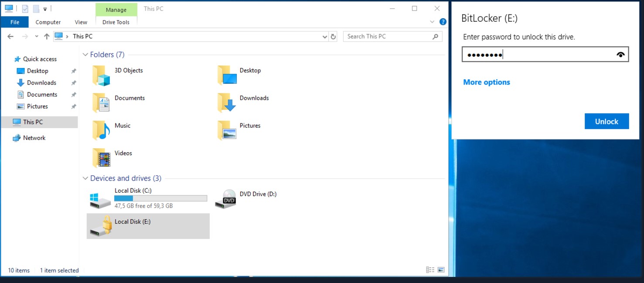
Task: Collapse the Folders (7) group
Action: point(85,55)
